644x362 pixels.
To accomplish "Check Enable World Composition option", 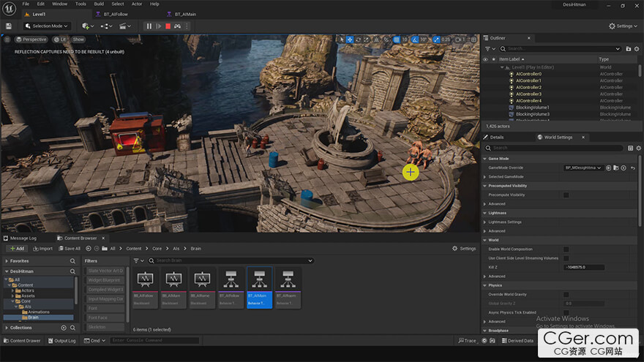I will [x=566, y=249].
